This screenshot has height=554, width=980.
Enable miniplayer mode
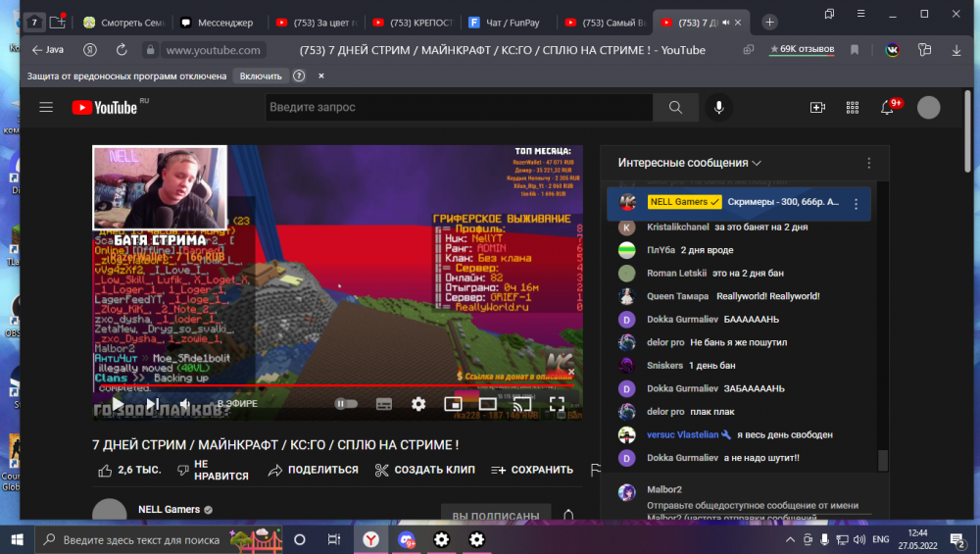coord(453,404)
